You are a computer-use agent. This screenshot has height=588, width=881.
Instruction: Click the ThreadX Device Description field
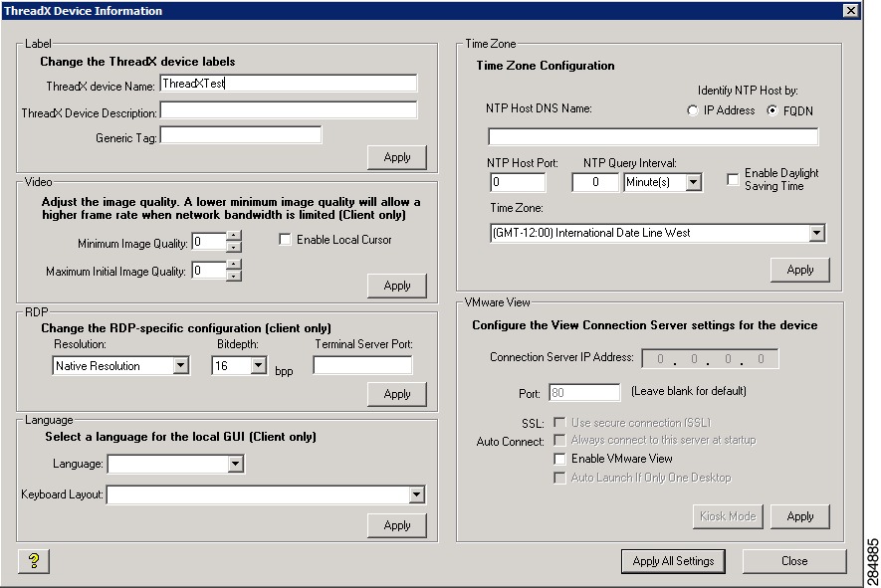[289, 110]
